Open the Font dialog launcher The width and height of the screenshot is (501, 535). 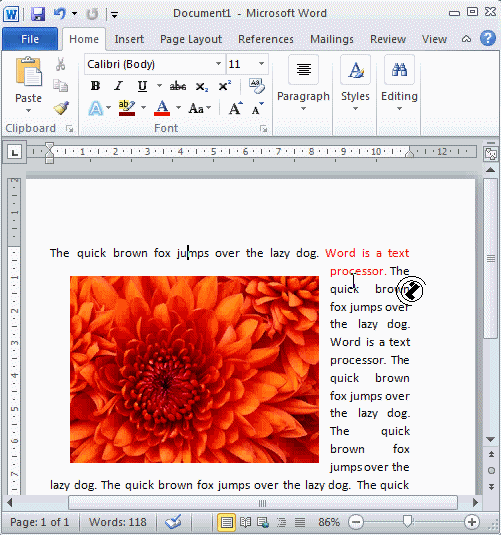263,129
